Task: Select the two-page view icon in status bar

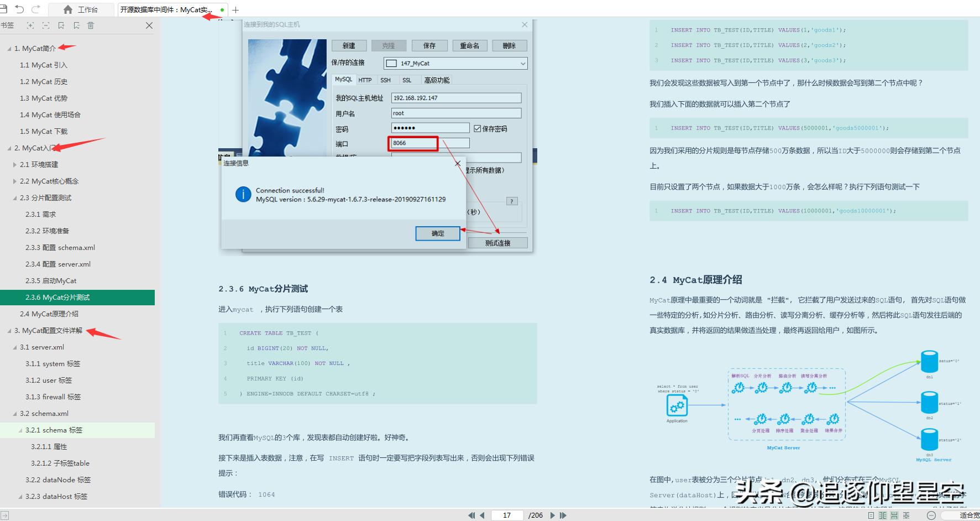Action: (883, 515)
